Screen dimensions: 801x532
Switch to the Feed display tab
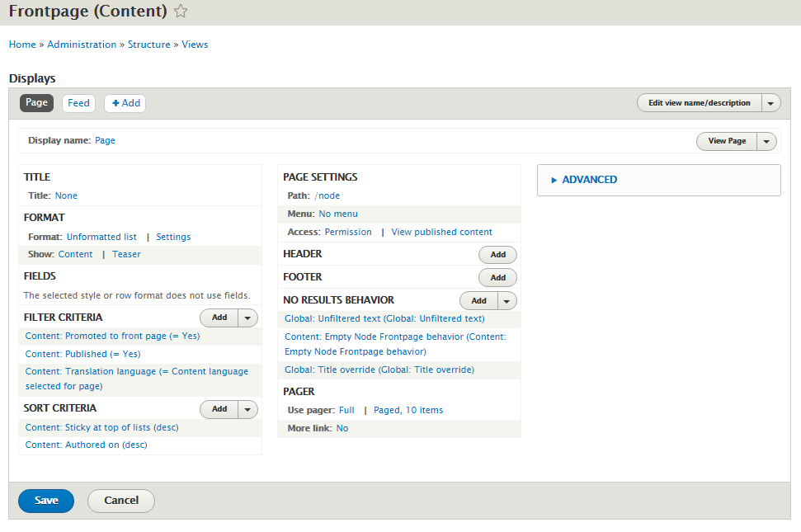click(78, 103)
